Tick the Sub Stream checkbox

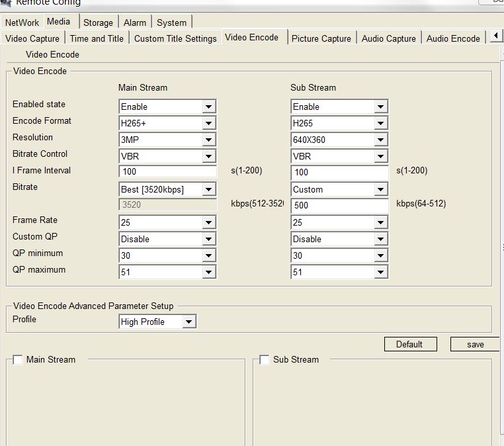(x=264, y=359)
